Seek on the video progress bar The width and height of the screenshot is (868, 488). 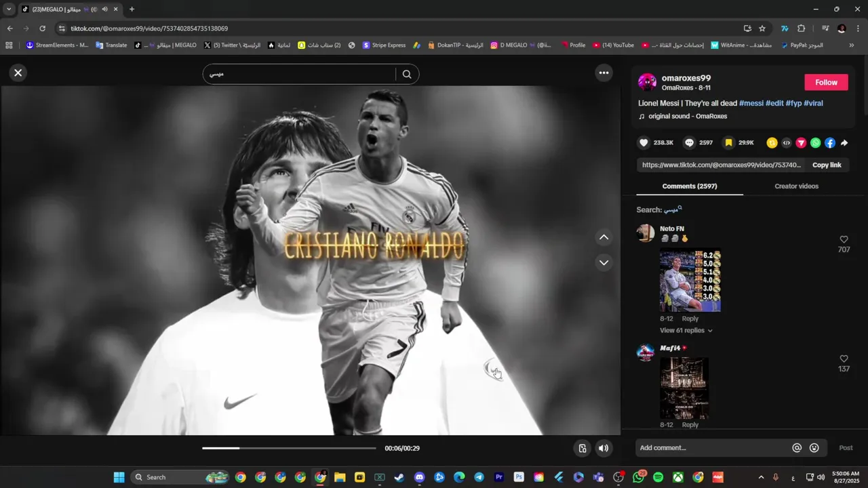point(289,448)
